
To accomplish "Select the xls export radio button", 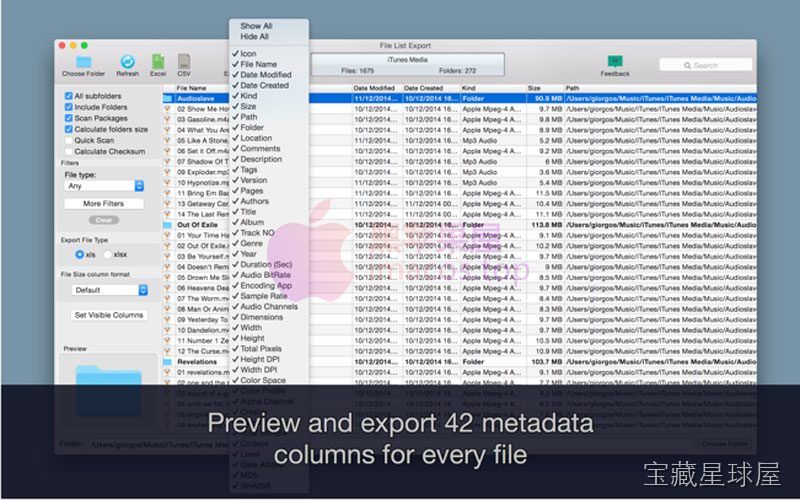I will (x=80, y=254).
